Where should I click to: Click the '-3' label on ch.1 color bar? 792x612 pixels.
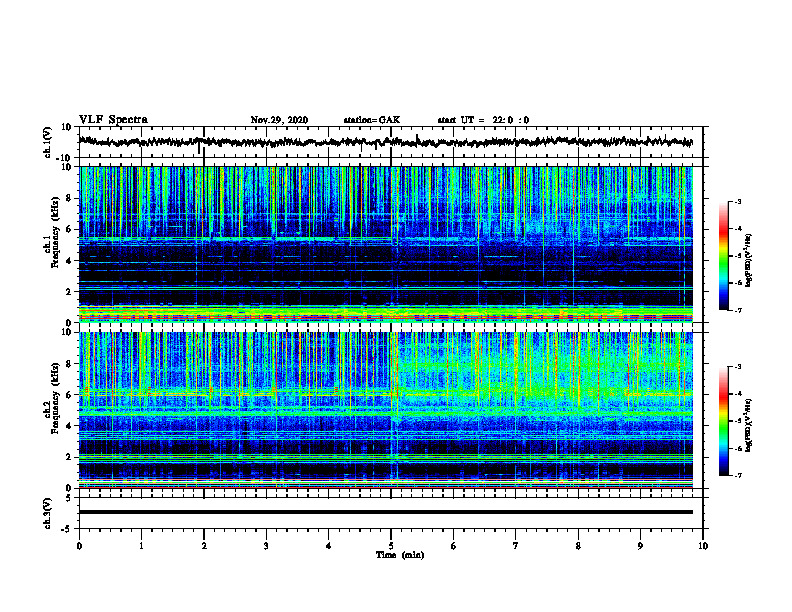tap(737, 201)
